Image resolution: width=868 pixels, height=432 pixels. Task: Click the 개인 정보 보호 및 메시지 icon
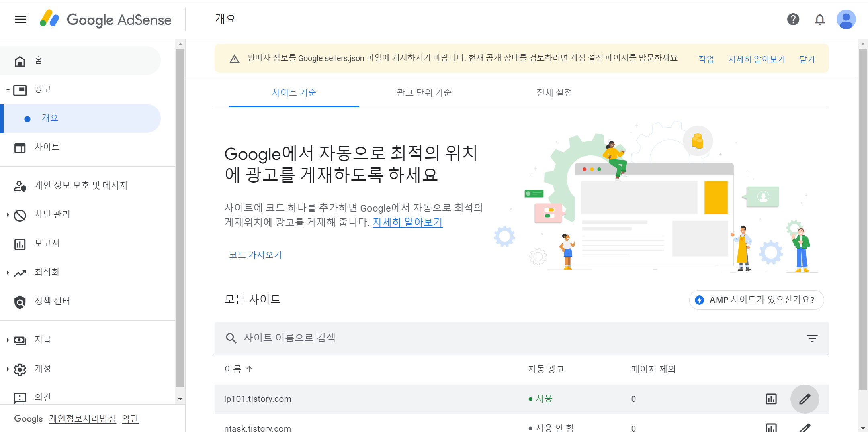point(20,186)
